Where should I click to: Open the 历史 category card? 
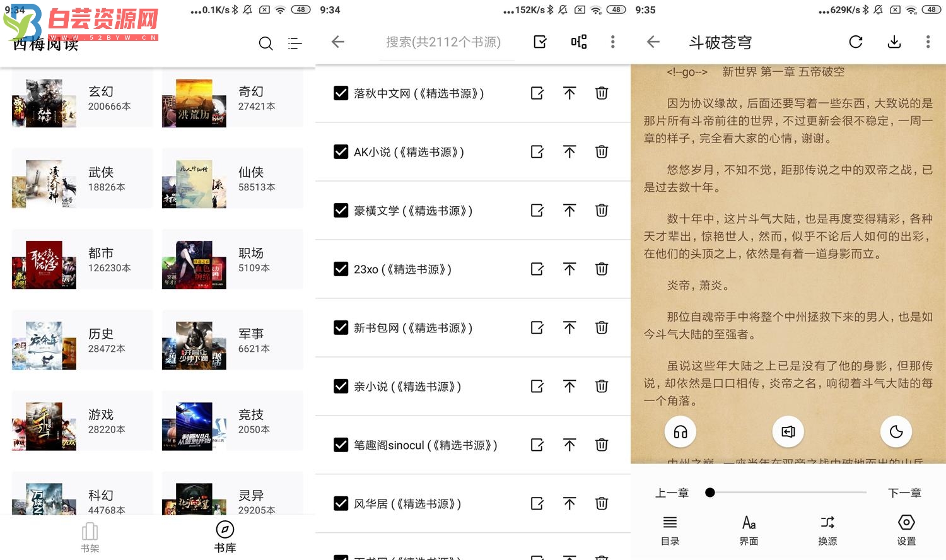coord(83,340)
